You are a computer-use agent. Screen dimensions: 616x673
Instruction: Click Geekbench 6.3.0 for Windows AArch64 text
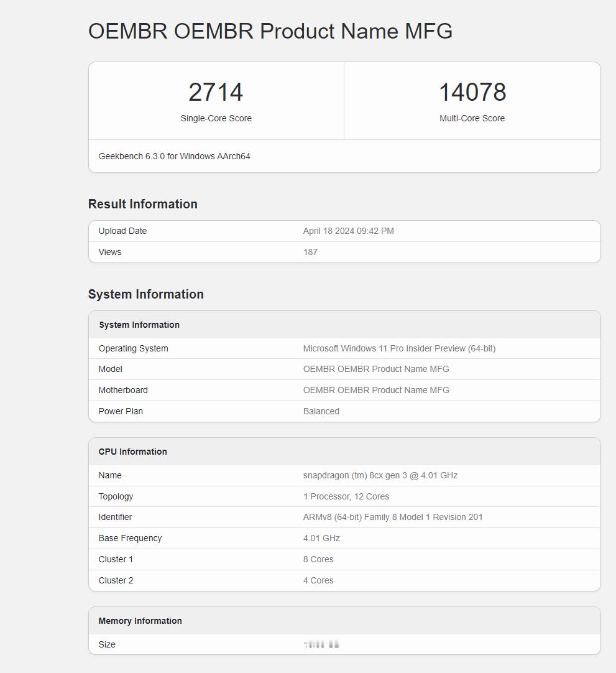pyautogui.click(x=174, y=156)
